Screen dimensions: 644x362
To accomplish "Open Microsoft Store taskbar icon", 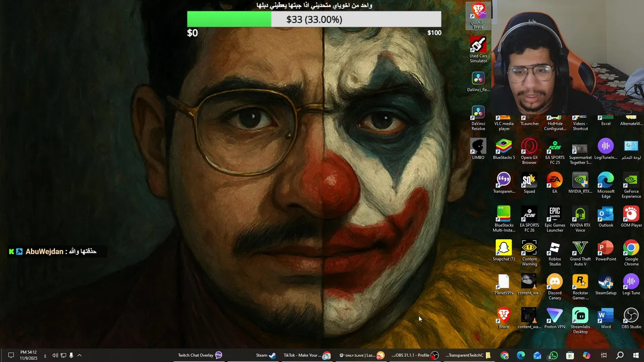I will [570, 355].
